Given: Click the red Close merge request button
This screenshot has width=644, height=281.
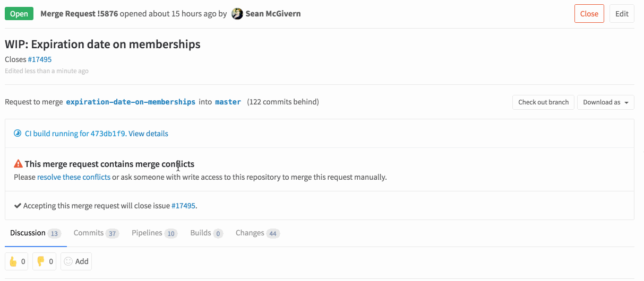Looking at the screenshot, I should coord(589,14).
